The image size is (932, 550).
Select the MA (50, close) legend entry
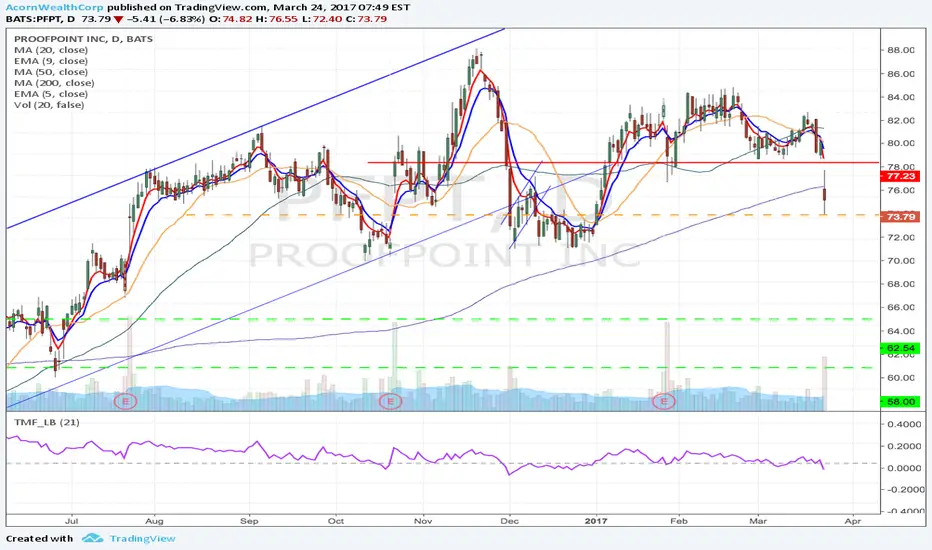point(51,72)
